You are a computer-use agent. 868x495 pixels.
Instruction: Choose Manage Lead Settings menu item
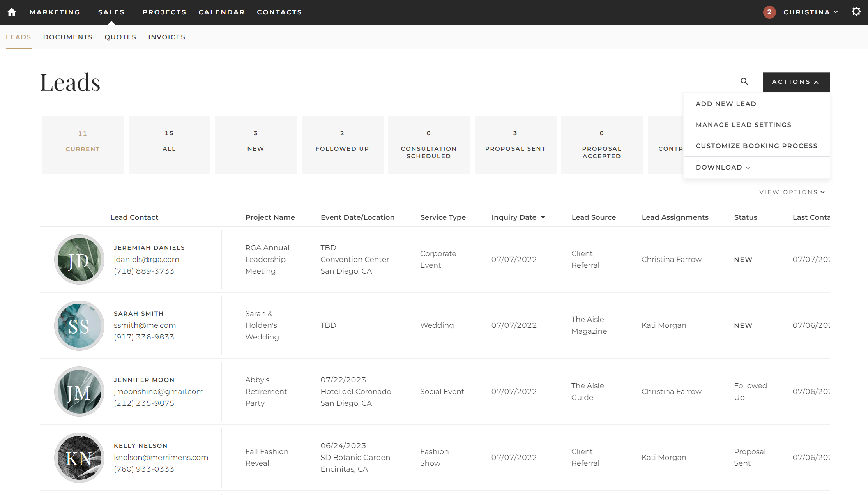pos(743,125)
